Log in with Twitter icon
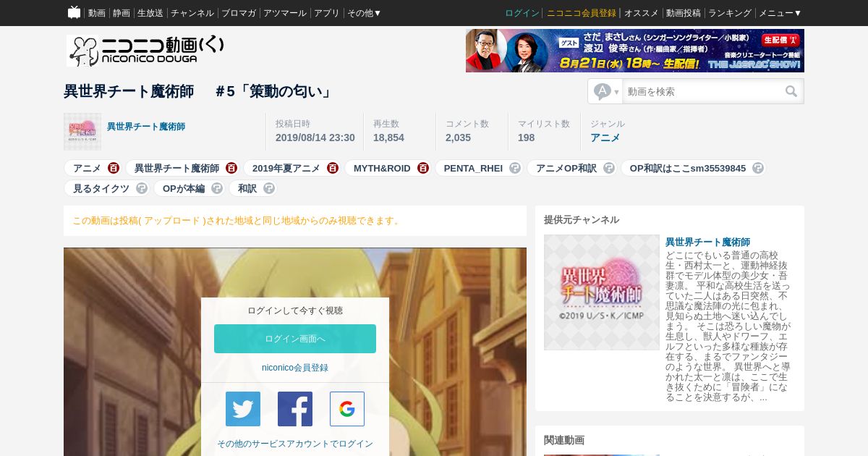 click(x=243, y=409)
